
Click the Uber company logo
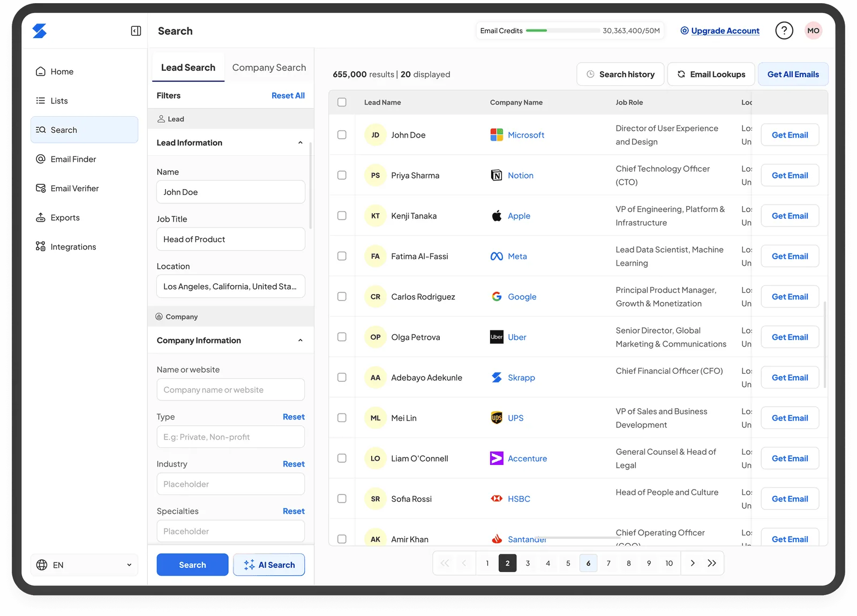(497, 337)
